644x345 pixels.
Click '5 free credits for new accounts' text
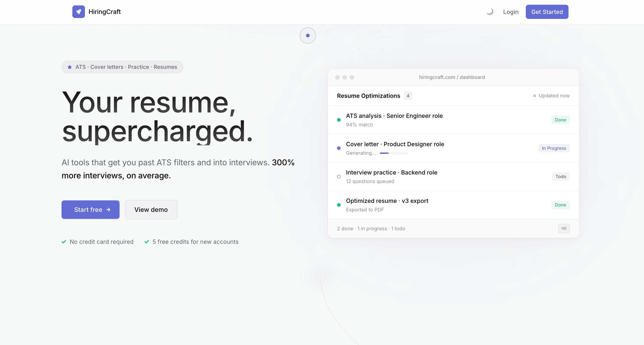tap(195, 242)
